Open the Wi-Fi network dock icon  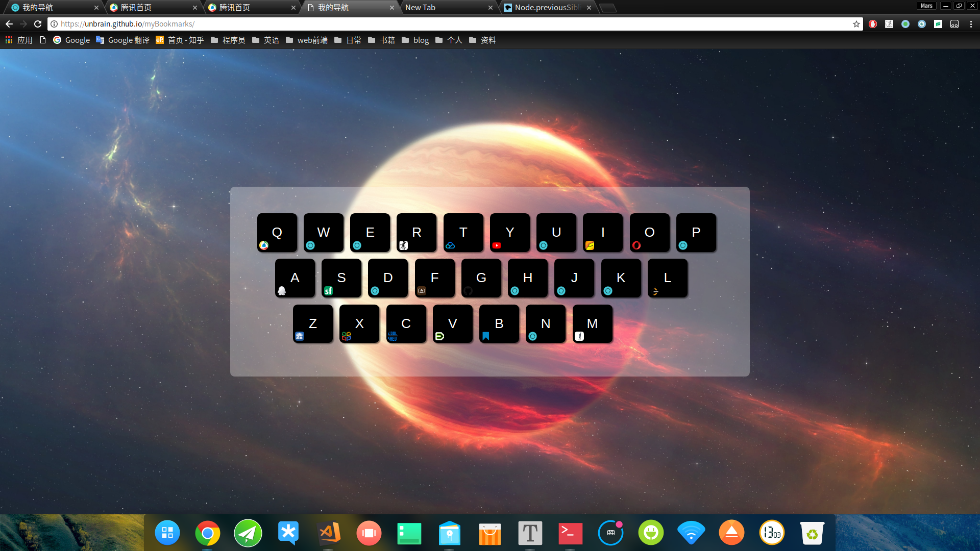[x=691, y=533]
